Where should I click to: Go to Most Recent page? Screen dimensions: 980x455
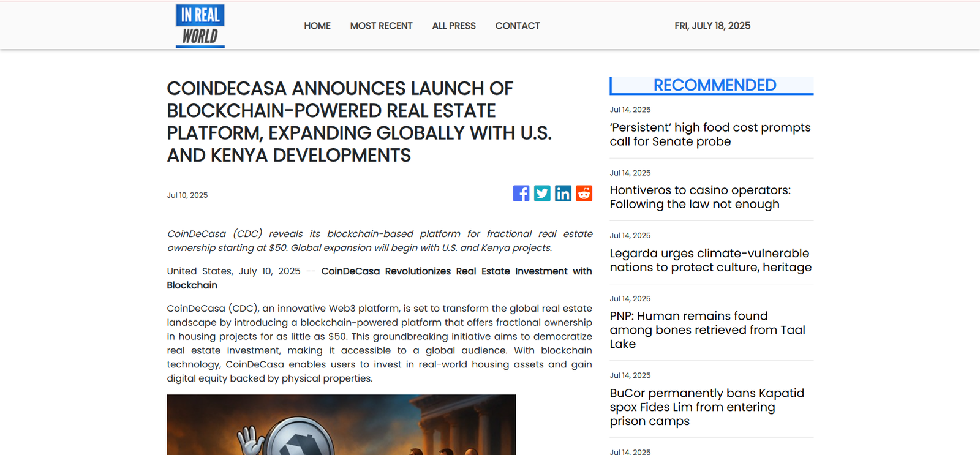click(381, 26)
